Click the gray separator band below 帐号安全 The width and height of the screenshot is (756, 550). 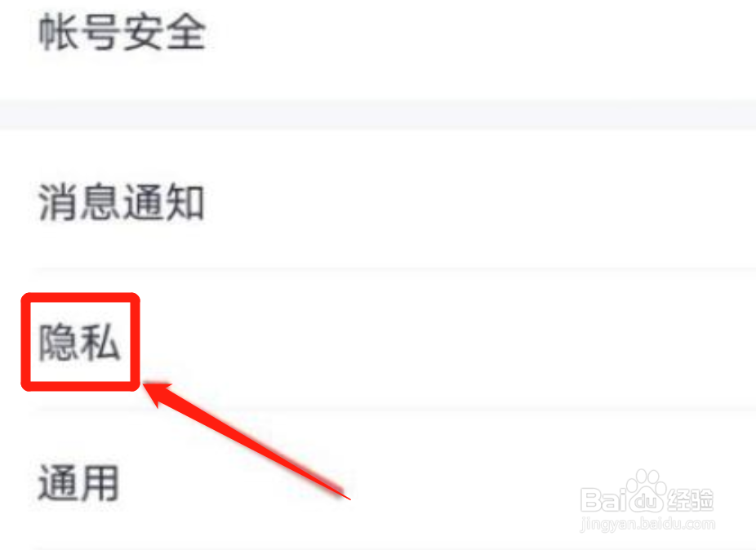[x=378, y=114]
